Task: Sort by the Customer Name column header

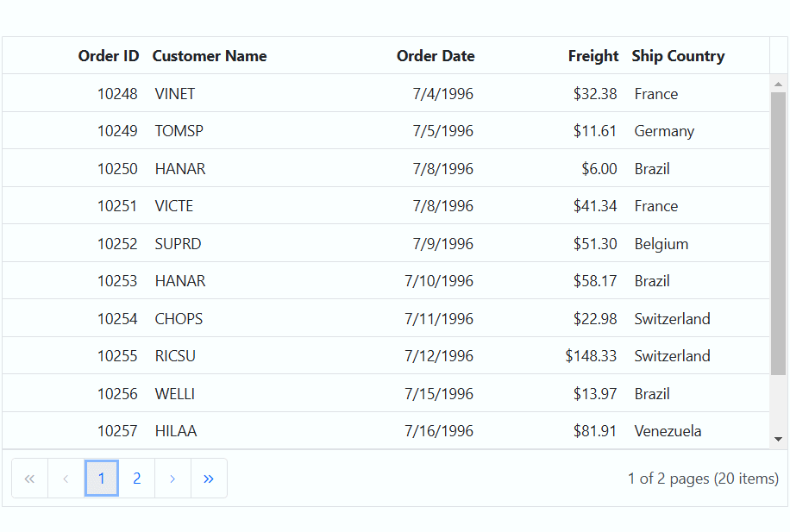Action: pos(210,55)
